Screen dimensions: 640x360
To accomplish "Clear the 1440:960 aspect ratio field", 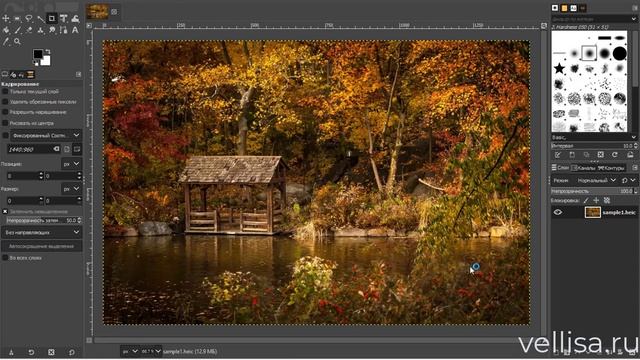I will pos(56,149).
